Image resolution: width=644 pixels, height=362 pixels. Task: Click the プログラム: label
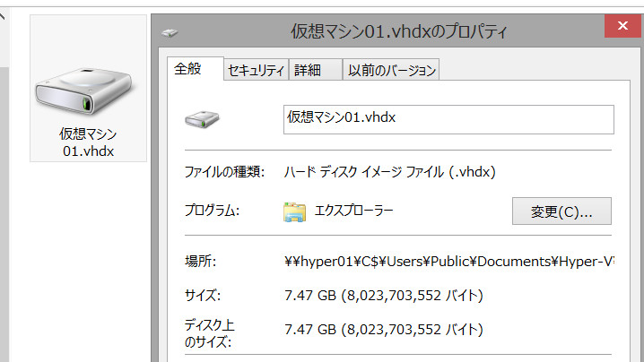tap(212, 211)
